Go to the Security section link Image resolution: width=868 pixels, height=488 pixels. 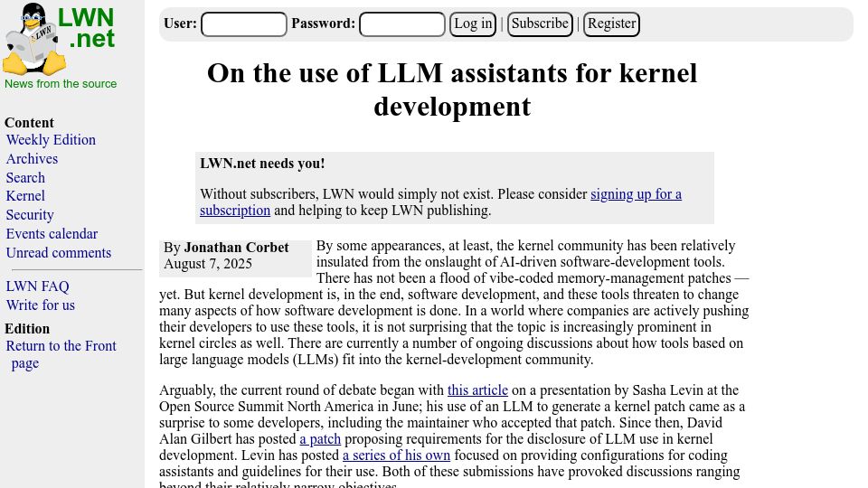(x=30, y=215)
